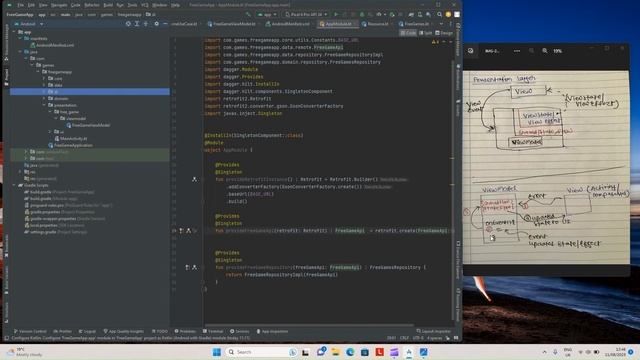Select AndroidManifest.xml in the project tree

(53, 45)
